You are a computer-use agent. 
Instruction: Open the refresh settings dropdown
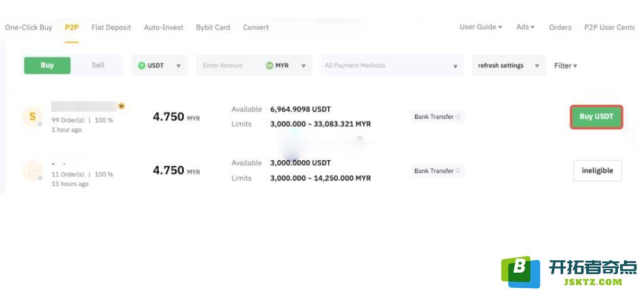tap(508, 66)
